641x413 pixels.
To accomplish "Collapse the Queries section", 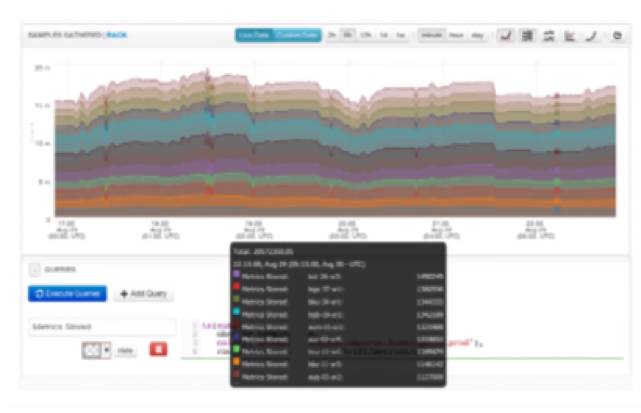I will 35,269.
